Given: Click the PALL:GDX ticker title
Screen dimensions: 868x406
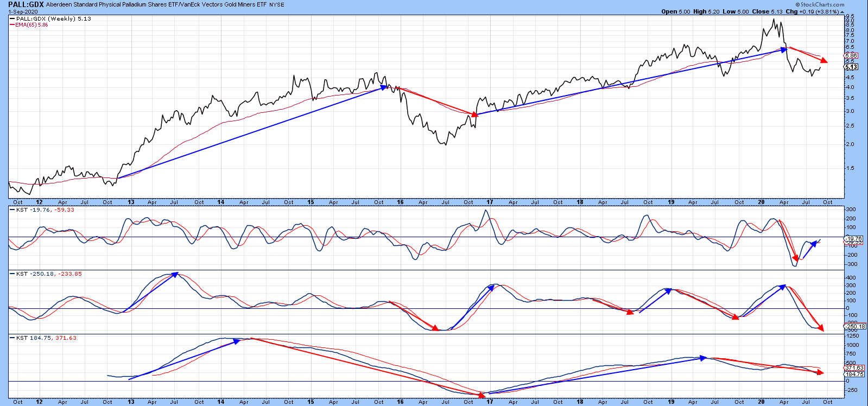Looking at the screenshot, I should point(26,4).
